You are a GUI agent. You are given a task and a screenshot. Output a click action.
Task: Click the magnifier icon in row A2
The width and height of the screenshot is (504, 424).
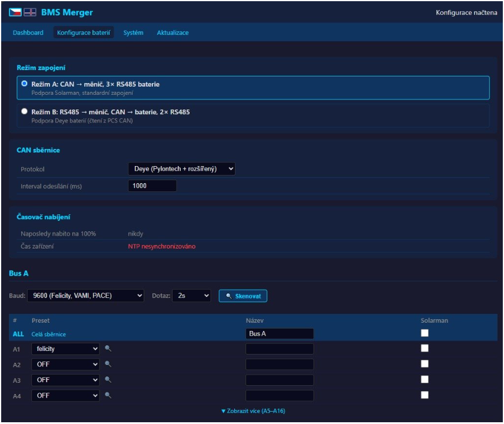pyautogui.click(x=108, y=364)
